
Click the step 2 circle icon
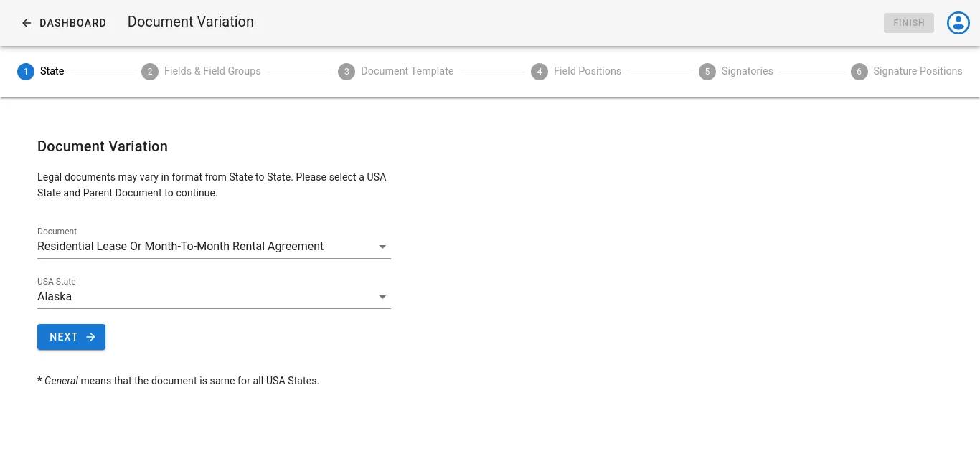[x=150, y=72]
